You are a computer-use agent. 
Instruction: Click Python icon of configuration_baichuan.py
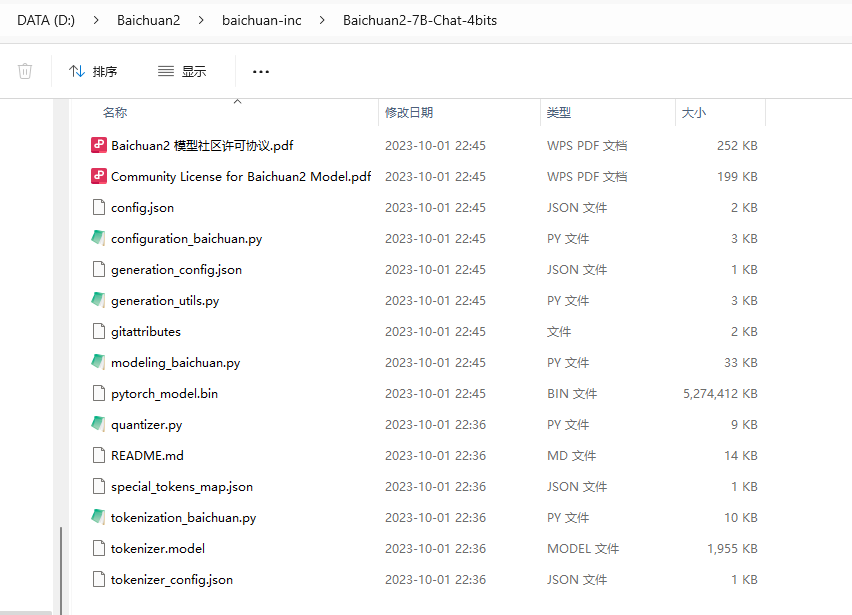98,238
